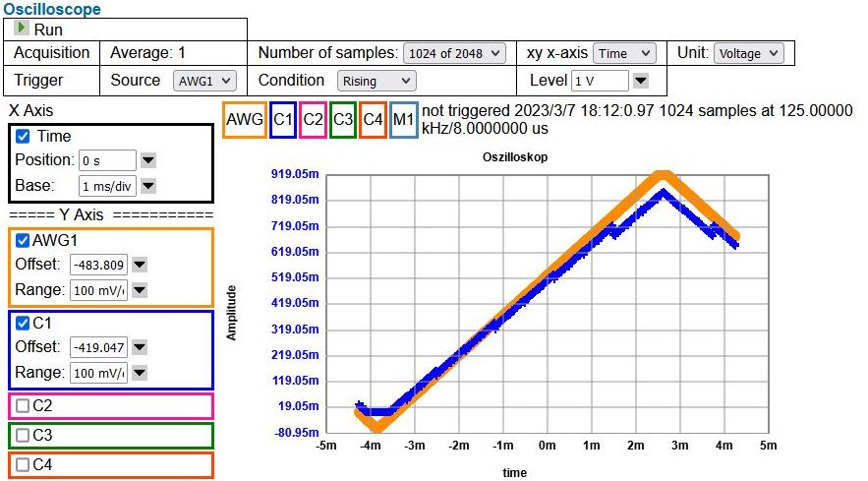This screenshot has width=868, height=481.
Task: Open the Trigger Source AWG1 dropdown
Action: click(x=205, y=81)
